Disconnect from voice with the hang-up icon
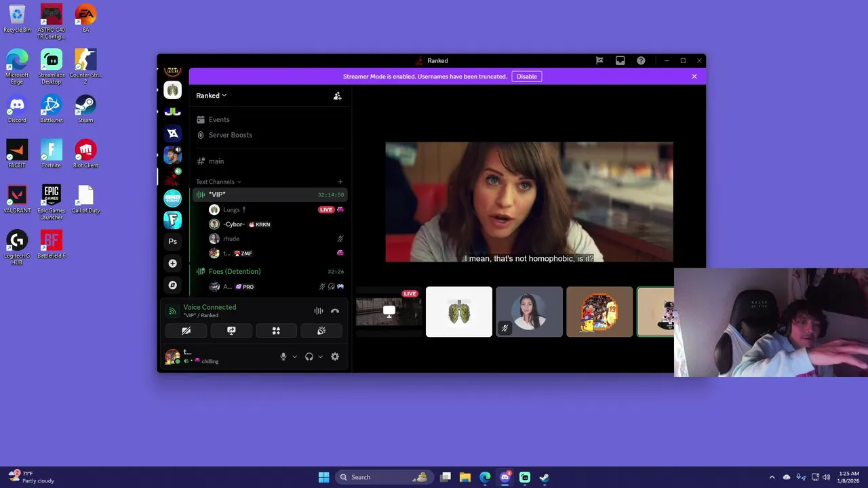Viewport: 868px width, 488px height. tap(334, 311)
